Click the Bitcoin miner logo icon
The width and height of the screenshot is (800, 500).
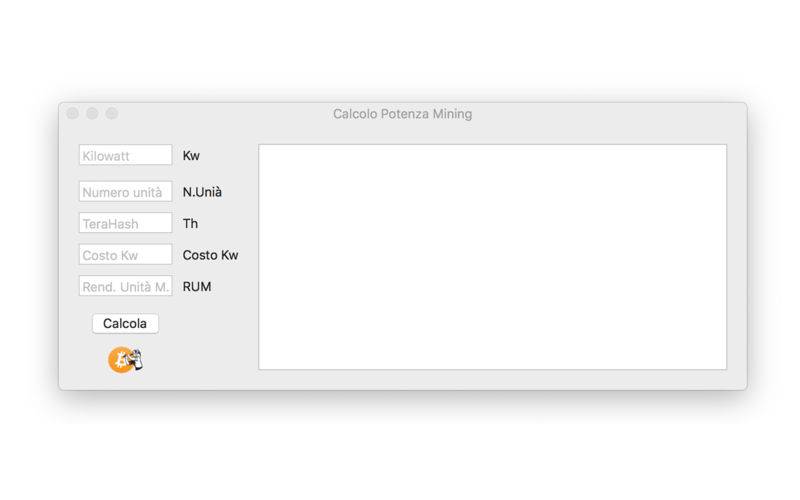[126, 360]
